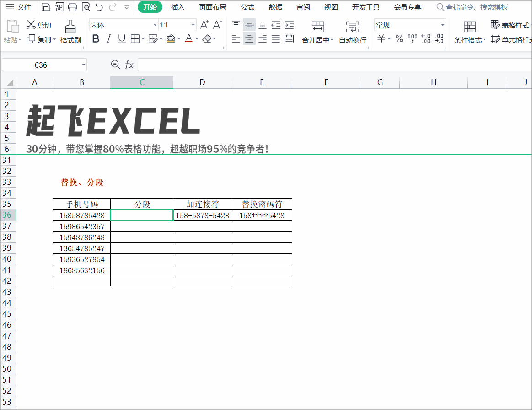
Task: Expand font color dropdown arrow
Action: pyautogui.click(x=197, y=39)
